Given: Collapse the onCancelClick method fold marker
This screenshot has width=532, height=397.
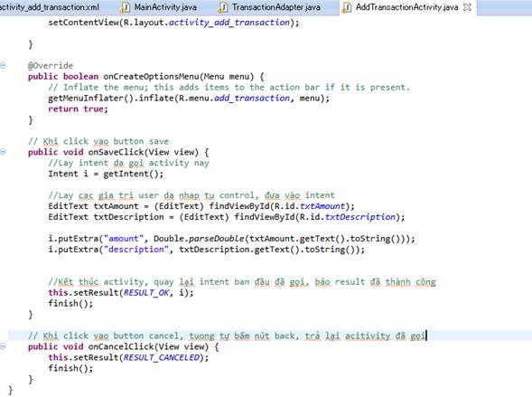Looking at the screenshot, I should (3, 346).
